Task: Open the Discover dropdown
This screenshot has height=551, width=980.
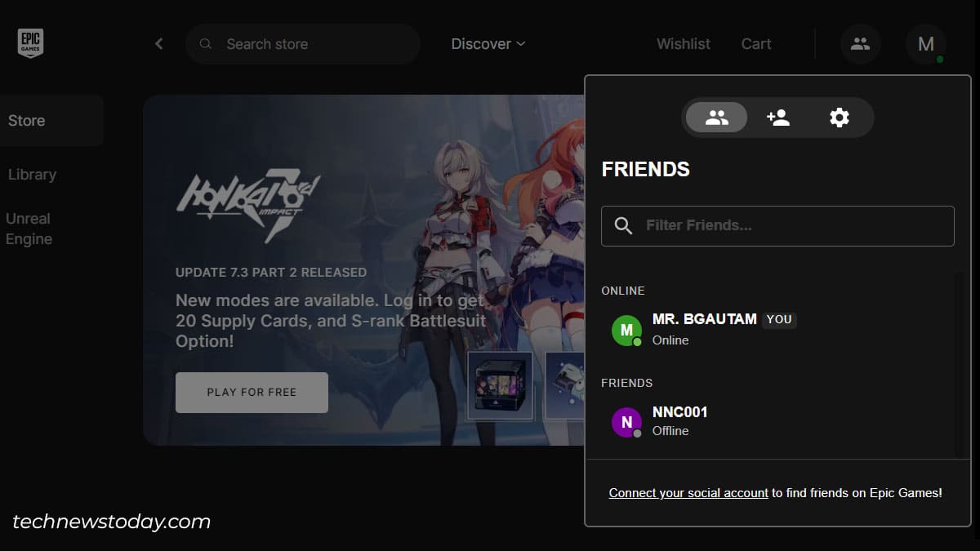Action: [x=488, y=44]
